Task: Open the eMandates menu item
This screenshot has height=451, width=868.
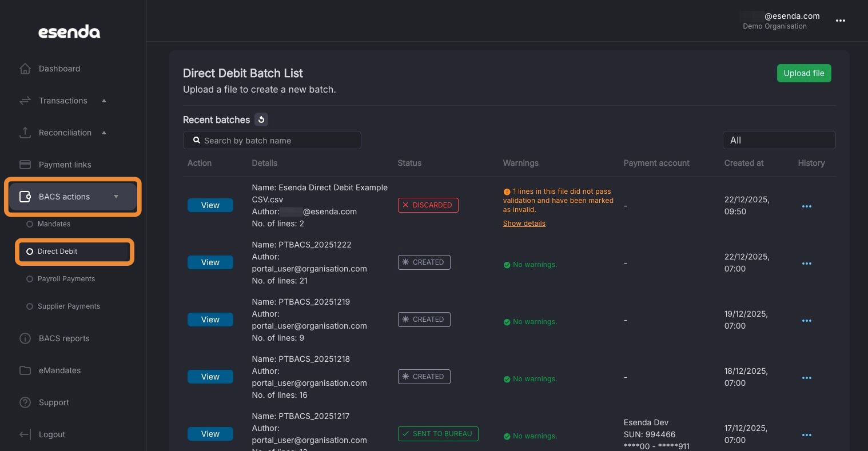Action: [x=59, y=370]
